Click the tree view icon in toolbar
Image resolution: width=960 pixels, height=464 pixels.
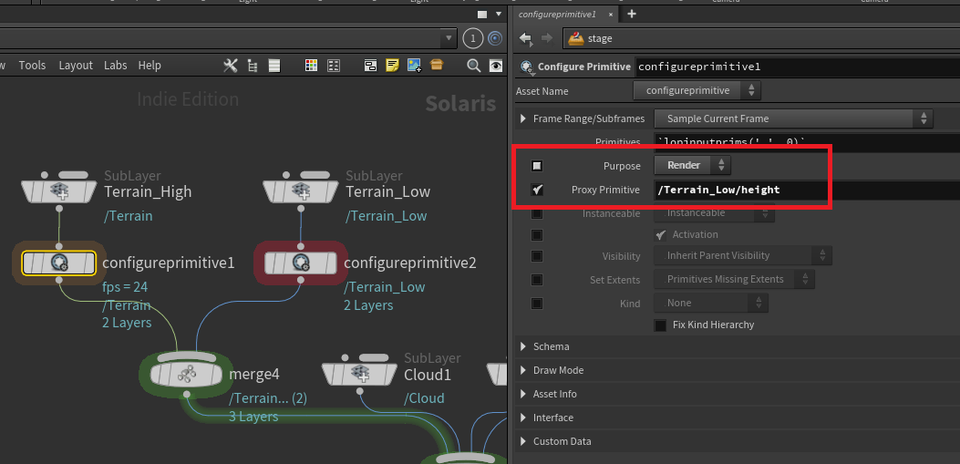(x=252, y=65)
